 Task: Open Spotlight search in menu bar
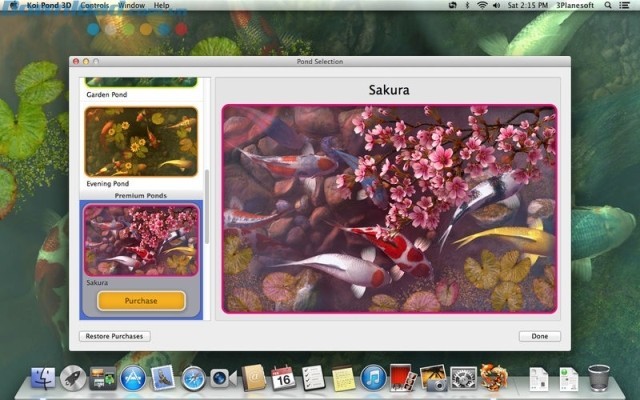608,5
